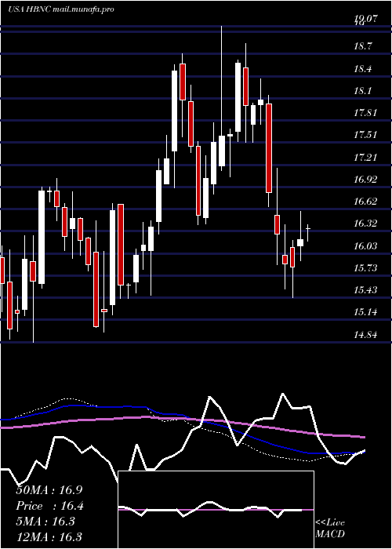Screen dimensions: 392x549
Task: Click the 17.51 price axis label
Action: tap(365, 135)
